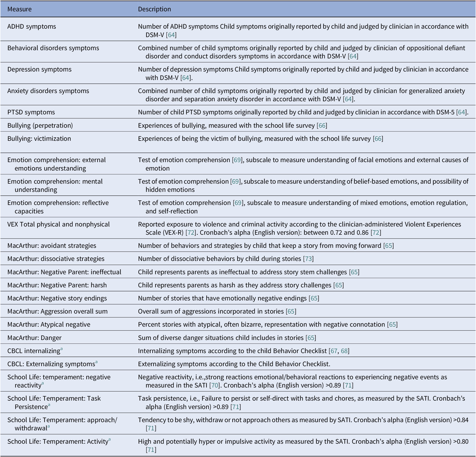The width and height of the screenshot is (476, 457).
Task: Open citation 65 in MacArthur Danger row
Action: pos(311,338)
